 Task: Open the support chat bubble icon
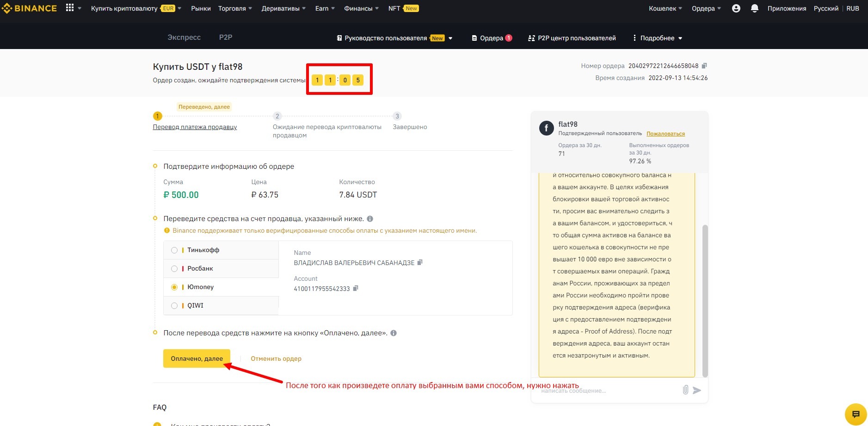coord(856,414)
